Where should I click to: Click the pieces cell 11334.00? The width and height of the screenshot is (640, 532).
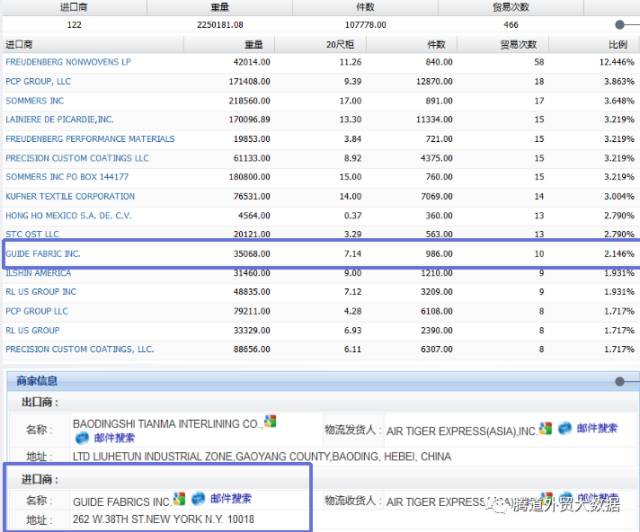pyautogui.click(x=434, y=119)
